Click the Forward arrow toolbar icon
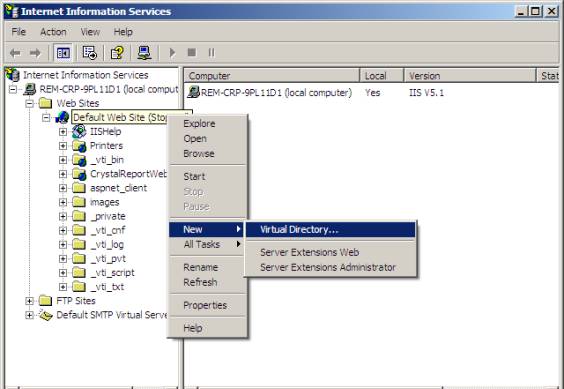Screen dimensions: 564x389 [x=35, y=53]
